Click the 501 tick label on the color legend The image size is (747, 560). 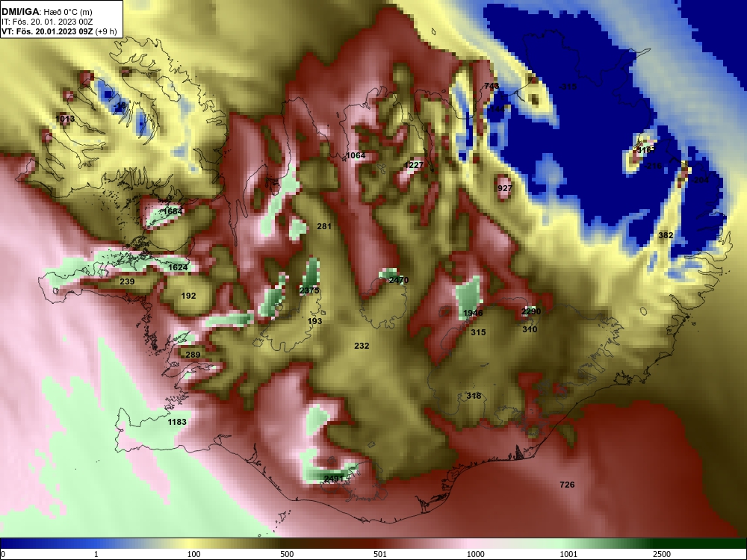[x=380, y=554]
